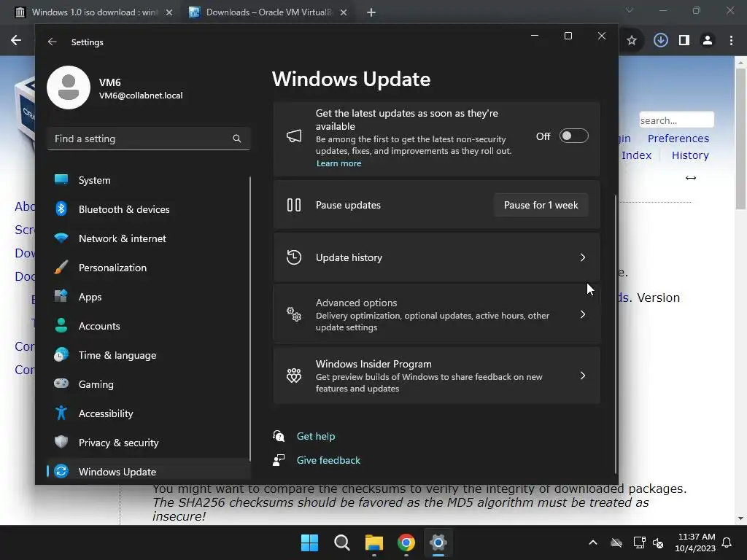Click History link on VirtualBox page
This screenshot has height=560, width=747.
point(690,155)
